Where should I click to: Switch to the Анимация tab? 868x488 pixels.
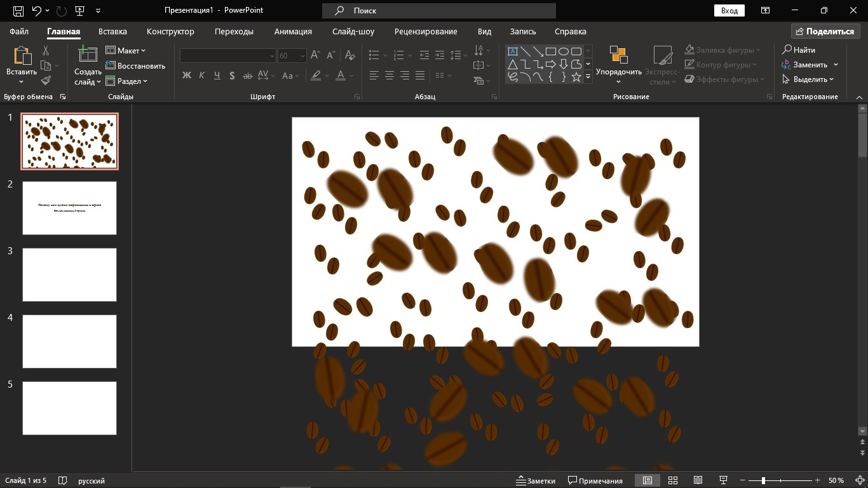[293, 31]
